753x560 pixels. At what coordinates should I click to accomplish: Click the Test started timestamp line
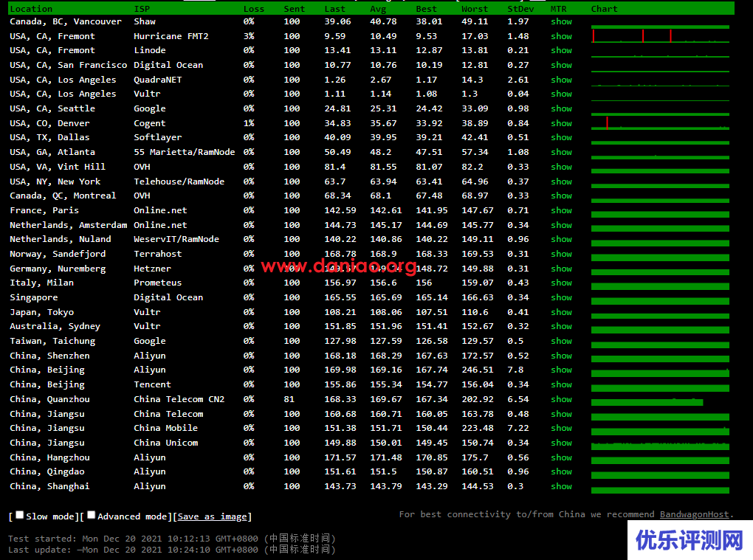(171, 539)
